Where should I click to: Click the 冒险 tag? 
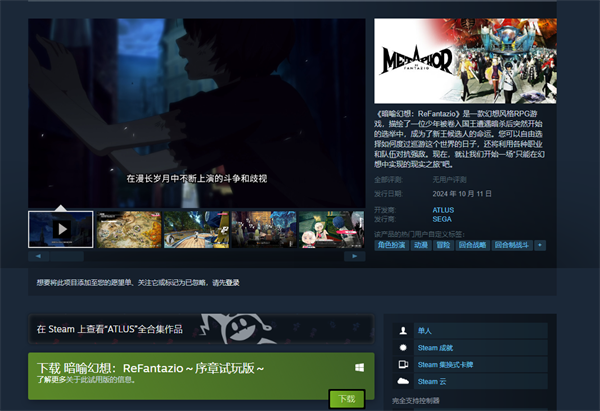pos(443,245)
